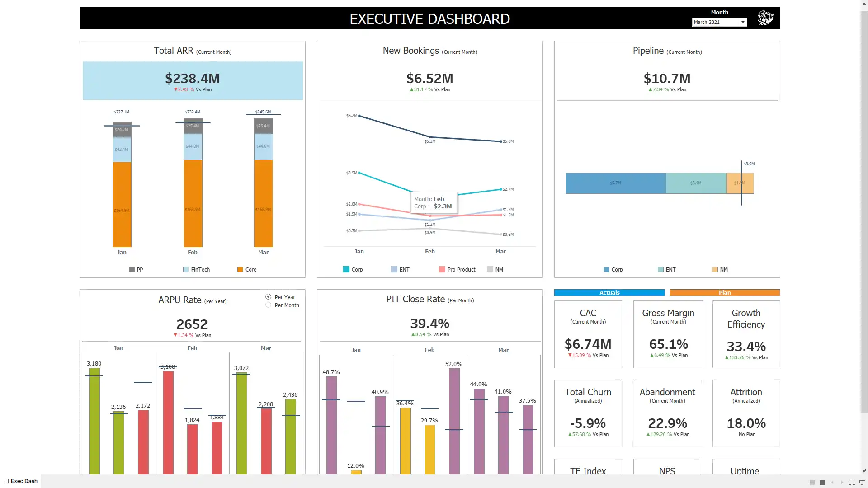Go to previous sheet arrow
Image resolution: width=868 pixels, height=488 pixels.
tap(832, 482)
